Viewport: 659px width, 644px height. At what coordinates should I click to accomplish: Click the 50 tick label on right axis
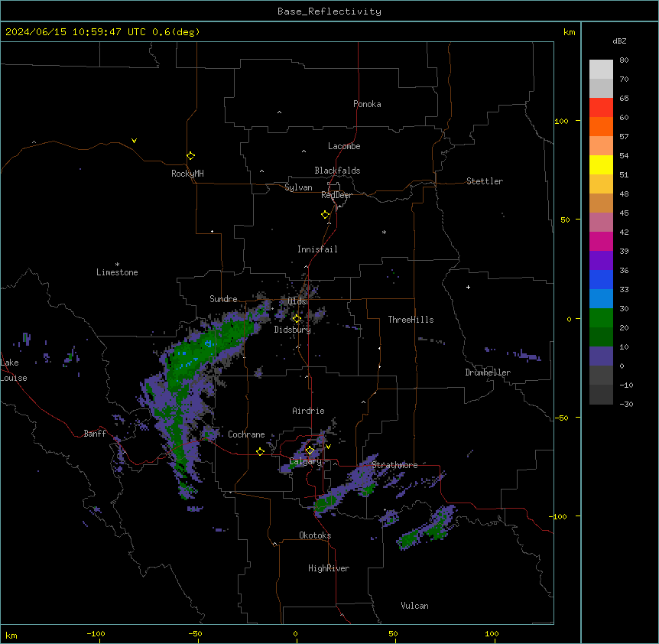coord(565,220)
